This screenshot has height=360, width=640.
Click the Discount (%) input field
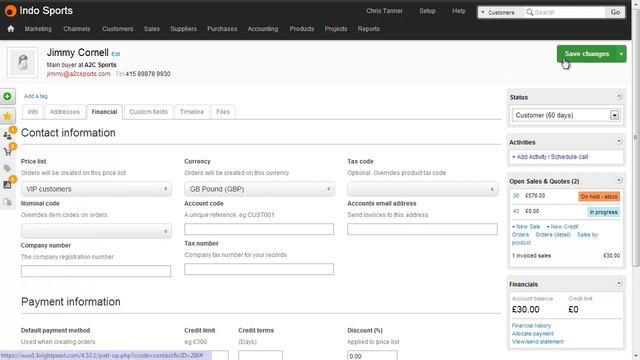pyautogui.click(x=372, y=356)
